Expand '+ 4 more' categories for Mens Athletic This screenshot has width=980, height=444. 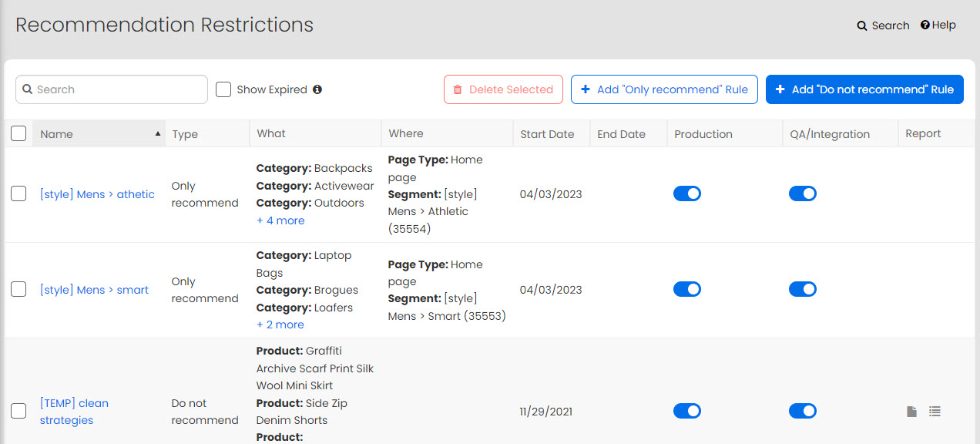(280, 220)
